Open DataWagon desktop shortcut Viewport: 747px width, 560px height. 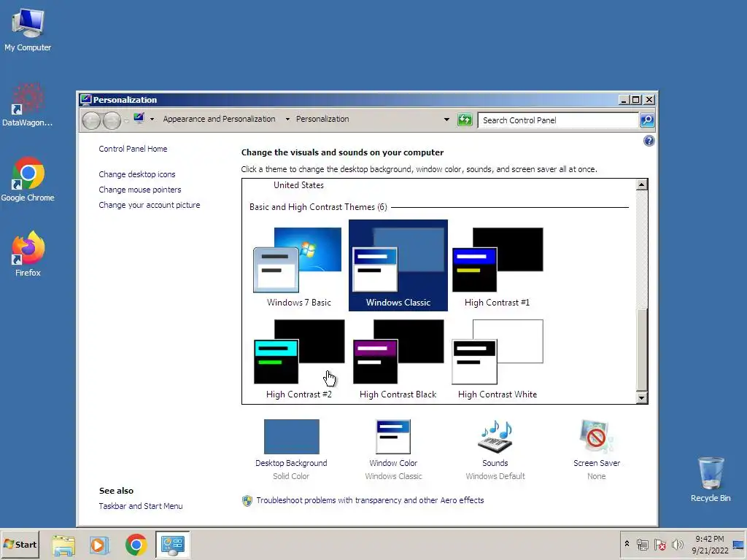(28, 105)
